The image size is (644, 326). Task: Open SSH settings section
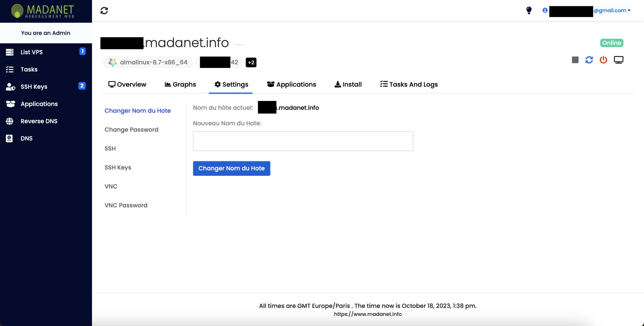click(110, 148)
